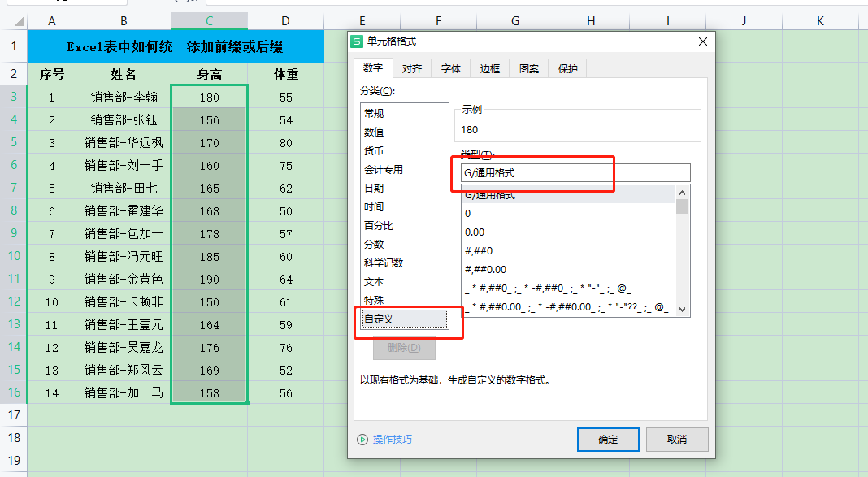This screenshot has width=868, height=477.
Task: Click the title cell Excel表中如何统一添加前缀或后缀
Action: click(176, 46)
